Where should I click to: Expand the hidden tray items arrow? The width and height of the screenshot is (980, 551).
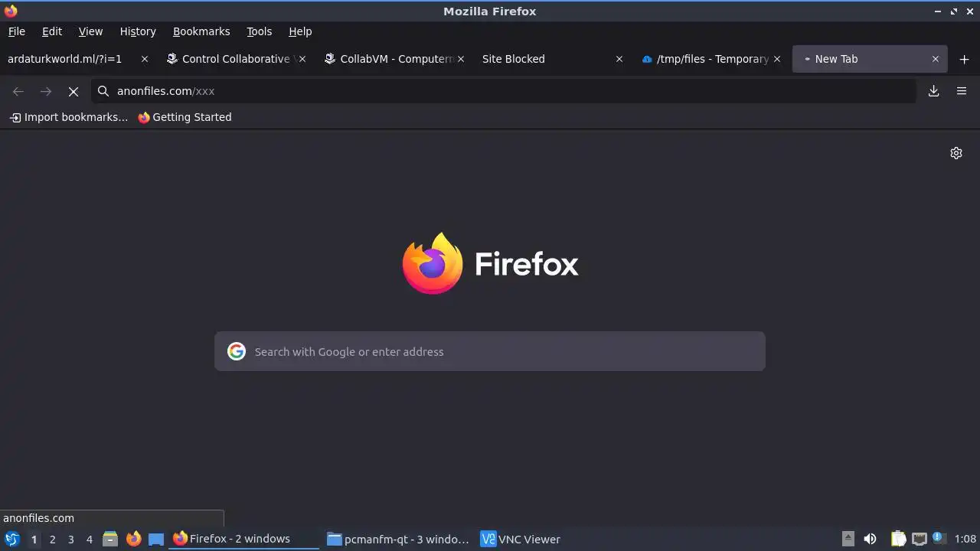click(848, 539)
